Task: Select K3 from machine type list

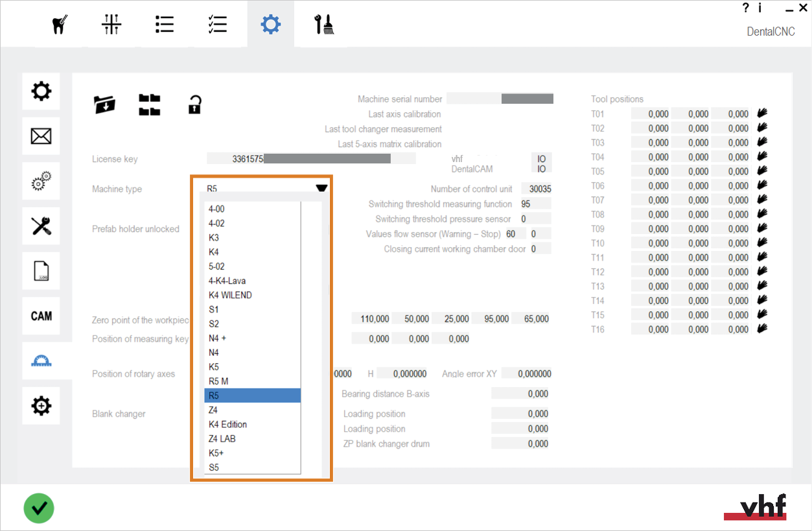Action: [x=253, y=237]
